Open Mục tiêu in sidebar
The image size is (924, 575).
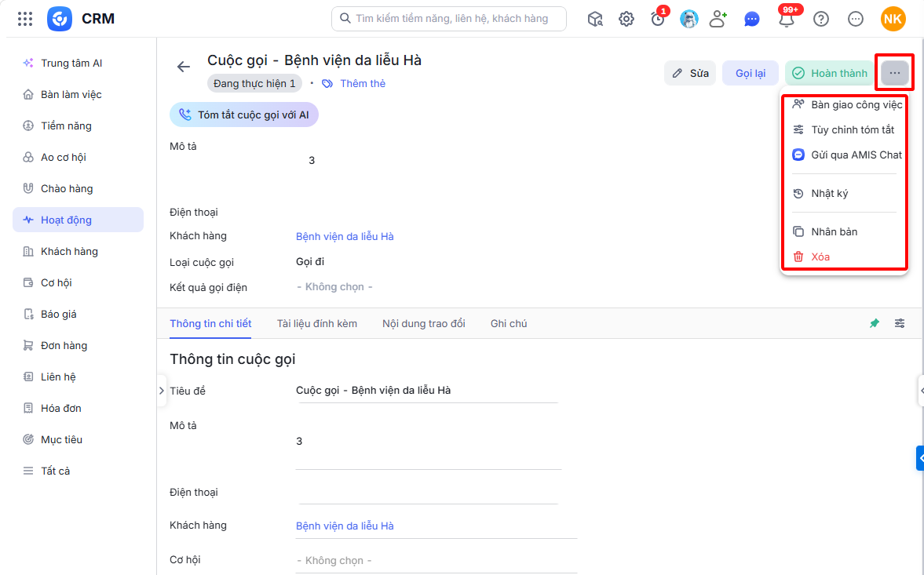78,439
